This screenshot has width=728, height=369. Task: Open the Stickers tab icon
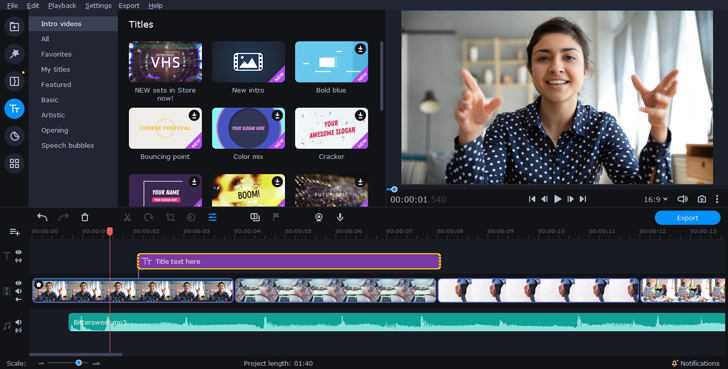coord(14,136)
